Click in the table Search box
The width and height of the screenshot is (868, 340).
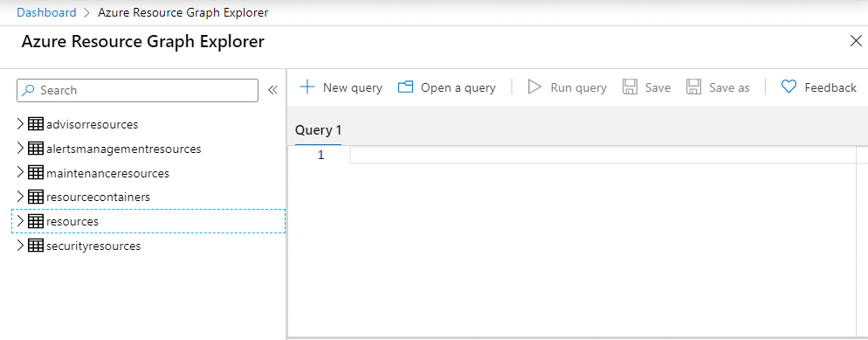[137, 90]
